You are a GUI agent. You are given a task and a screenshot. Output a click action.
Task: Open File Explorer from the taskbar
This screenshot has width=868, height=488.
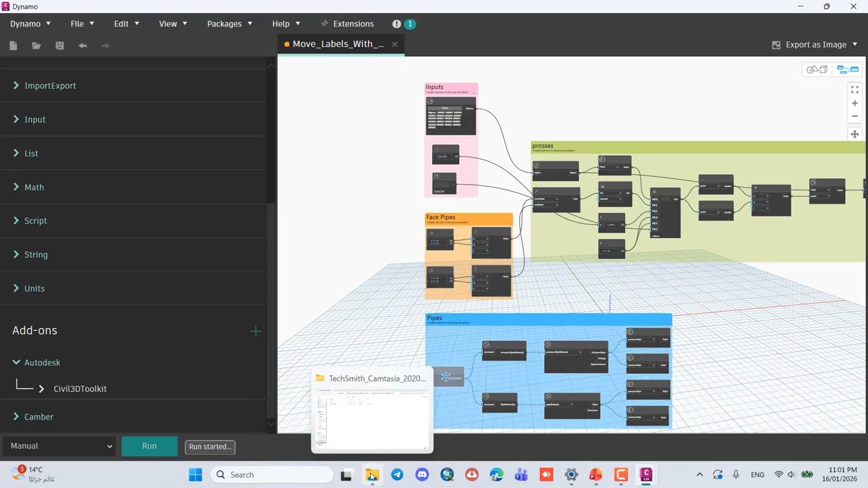[x=372, y=474]
